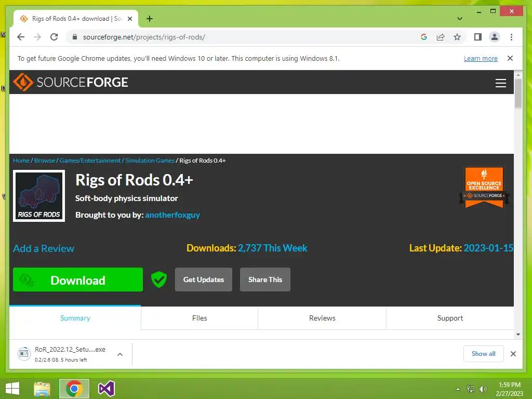Click the Share This button

tap(265, 280)
